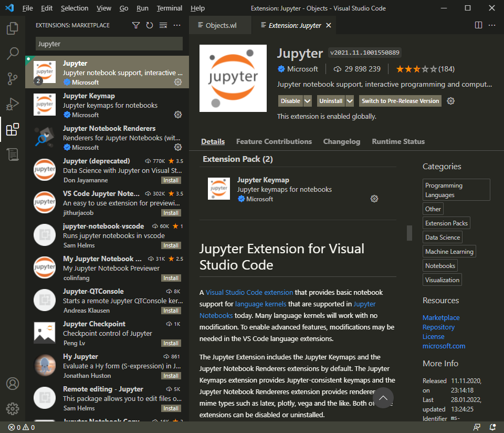The height and width of the screenshot is (433, 504).
Task: Click the star rating (184) in header
Action: point(425,69)
